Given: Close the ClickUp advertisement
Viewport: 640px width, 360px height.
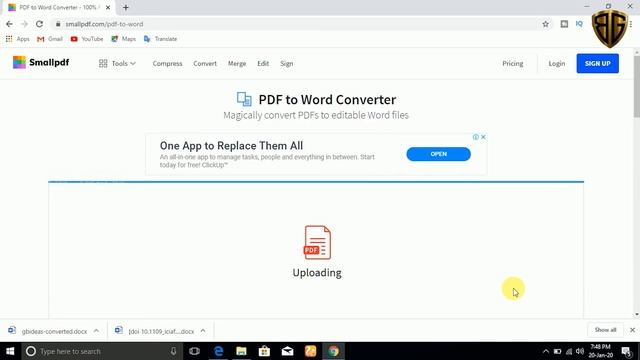Looking at the screenshot, I should [483, 137].
